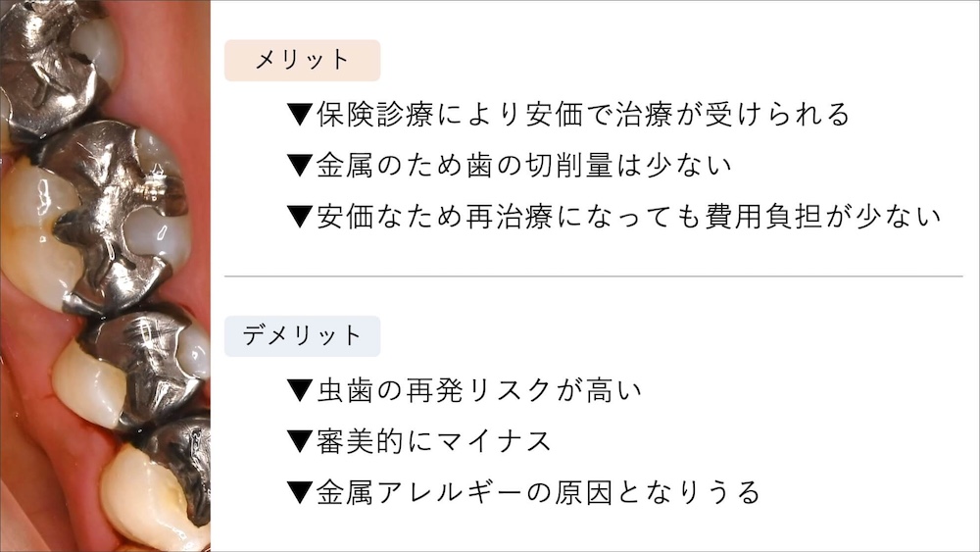Select the ▼ marker before 金属アレルギーの原因となりうる

click(299, 492)
